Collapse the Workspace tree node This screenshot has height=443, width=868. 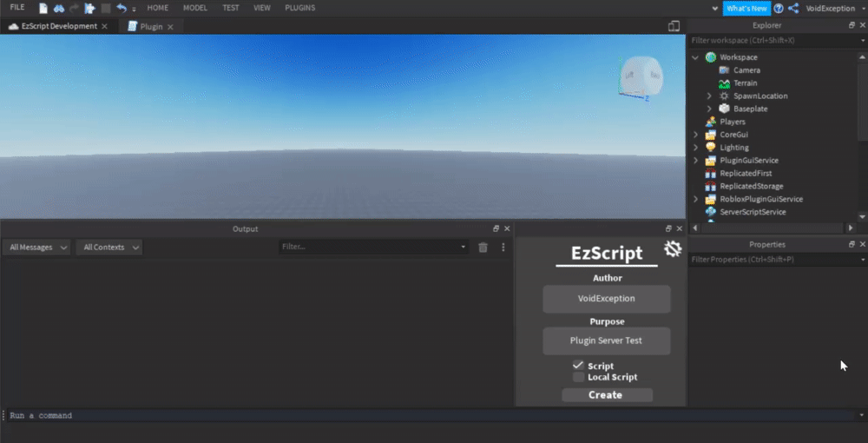click(x=695, y=57)
